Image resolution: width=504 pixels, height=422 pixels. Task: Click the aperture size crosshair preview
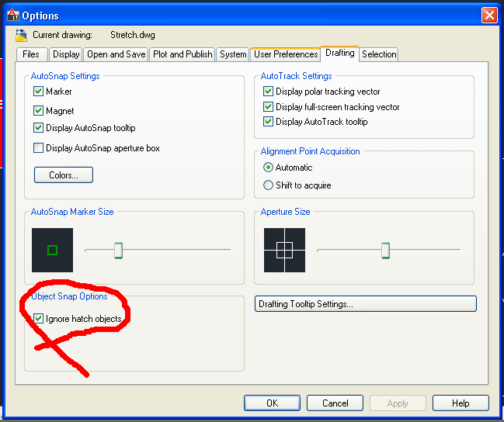tap(284, 251)
